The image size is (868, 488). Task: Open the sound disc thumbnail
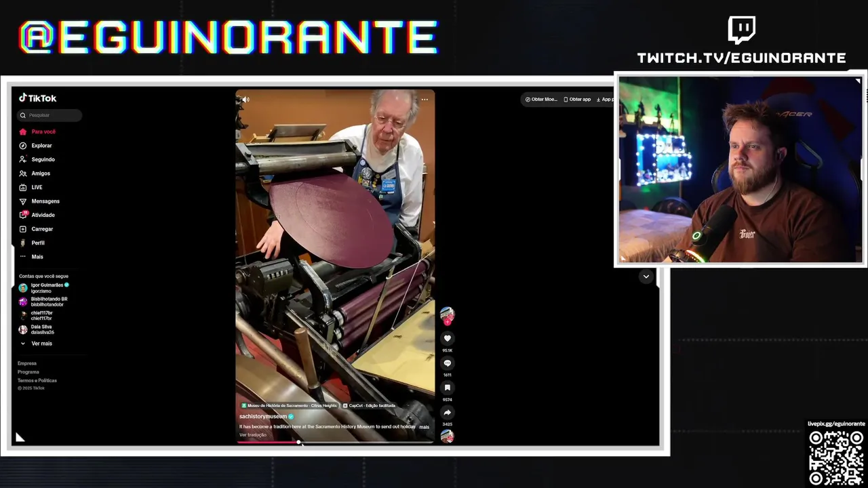pyautogui.click(x=447, y=436)
